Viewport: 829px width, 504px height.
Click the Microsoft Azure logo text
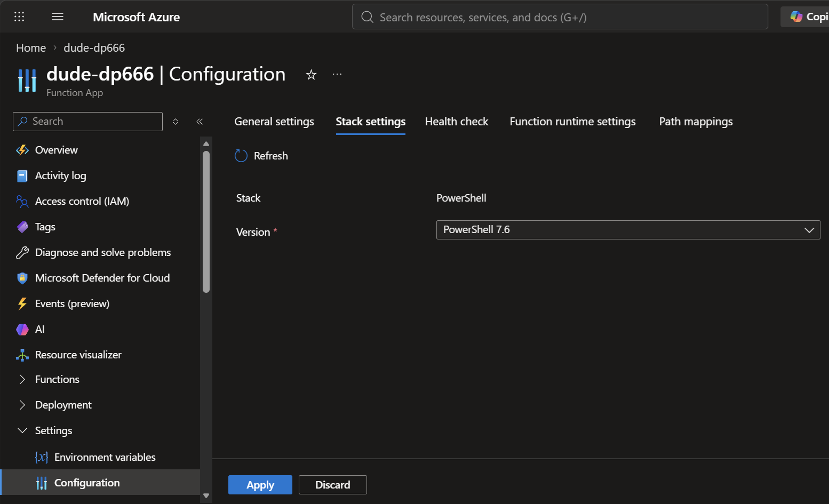137,17
